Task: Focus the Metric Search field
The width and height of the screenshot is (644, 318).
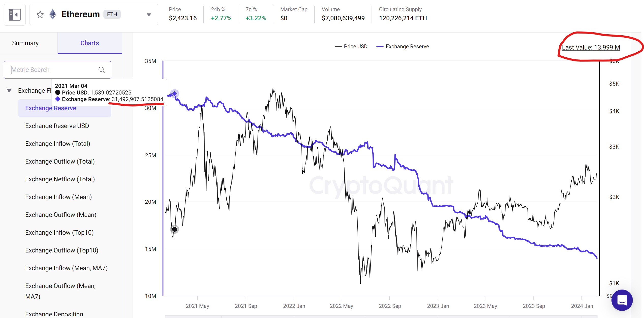Action: 53,70
